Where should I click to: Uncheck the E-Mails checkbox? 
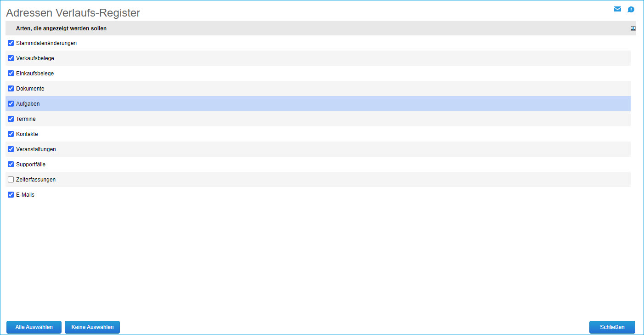coord(11,195)
